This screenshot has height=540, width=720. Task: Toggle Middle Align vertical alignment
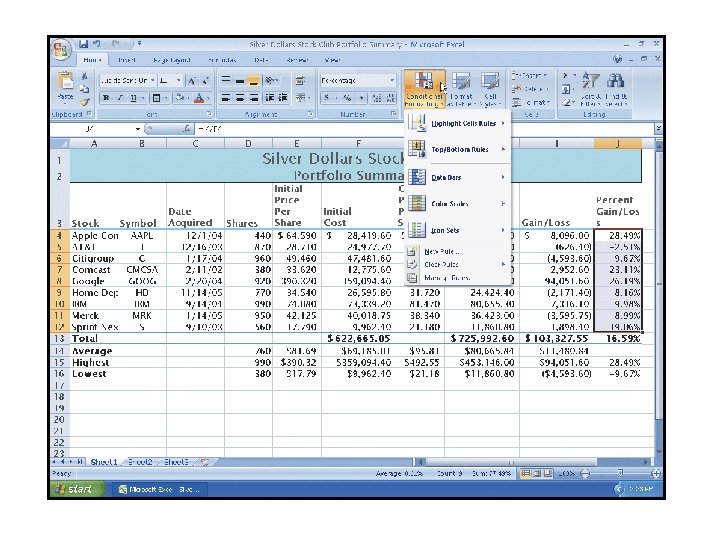[239, 81]
